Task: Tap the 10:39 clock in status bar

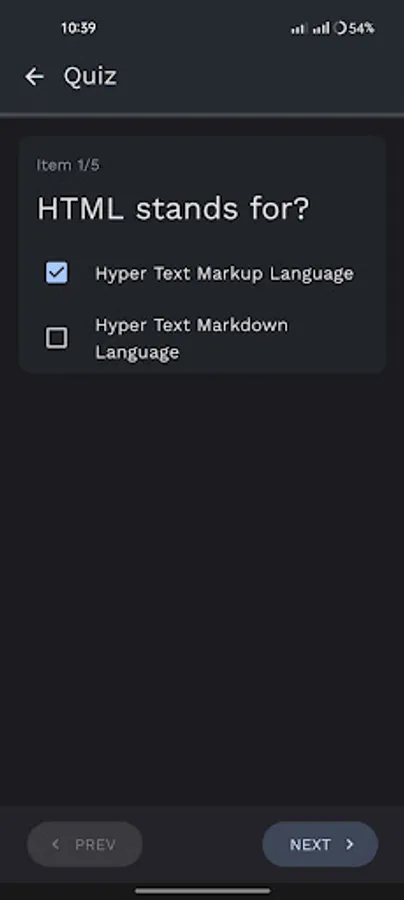Action: (x=78, y=28)
